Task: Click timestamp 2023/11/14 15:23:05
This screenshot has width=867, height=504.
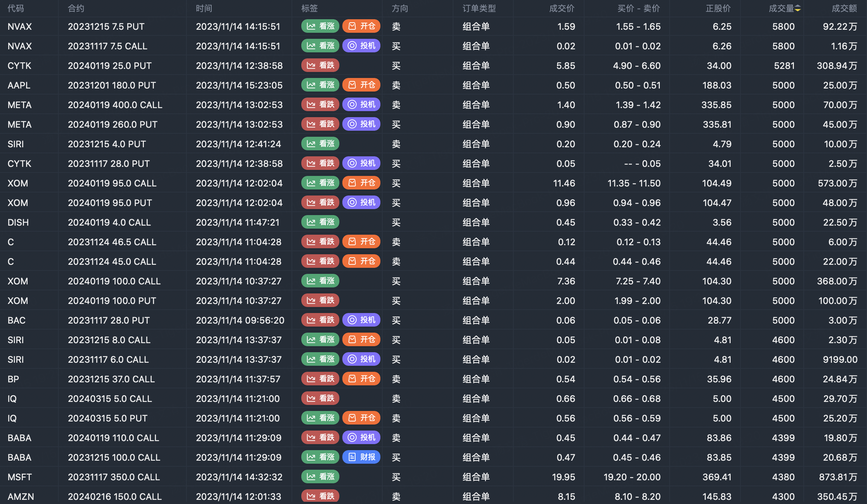Action: (x=239, y=85)
